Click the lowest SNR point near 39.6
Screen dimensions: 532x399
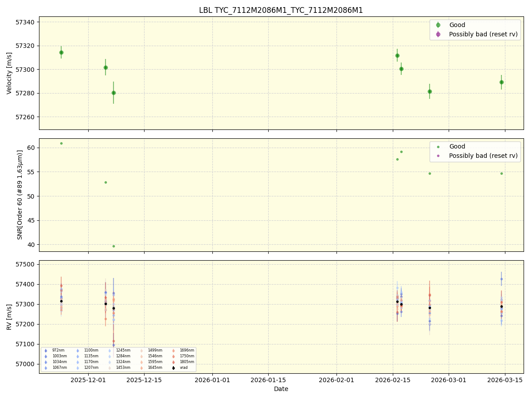pyautogui.click(x=113, y=246)
